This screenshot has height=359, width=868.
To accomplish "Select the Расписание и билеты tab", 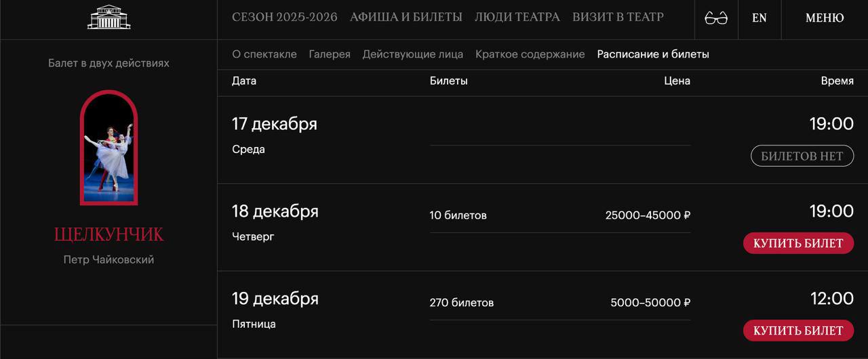I will pyautogui.click(x=653, y=54).
